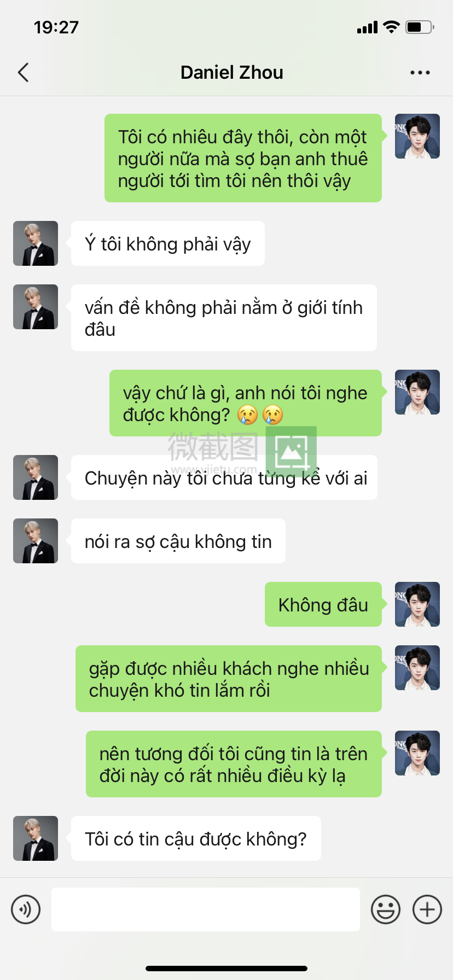Select message 'Chuyện này tôi chưa từng kể với ai'

point(224,477)
